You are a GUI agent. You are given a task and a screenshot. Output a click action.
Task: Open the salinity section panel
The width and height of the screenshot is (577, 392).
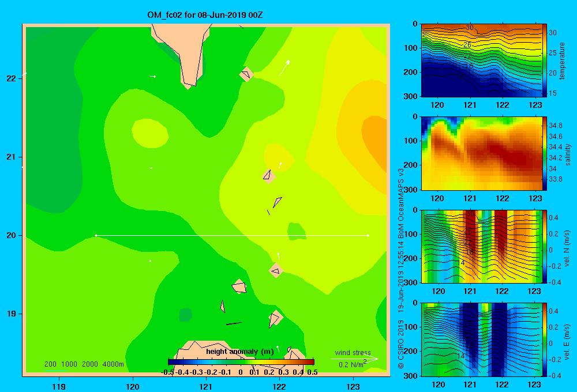(x=482, y=153)
